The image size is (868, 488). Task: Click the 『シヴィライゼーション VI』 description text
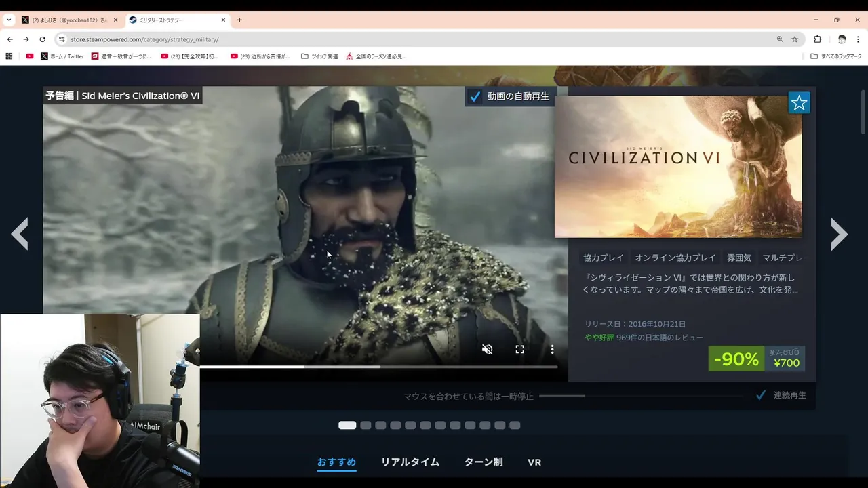pos(690,284)
